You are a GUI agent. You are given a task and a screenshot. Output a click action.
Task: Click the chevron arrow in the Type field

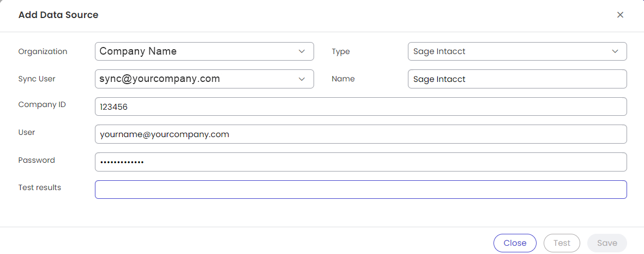point(615,51)
